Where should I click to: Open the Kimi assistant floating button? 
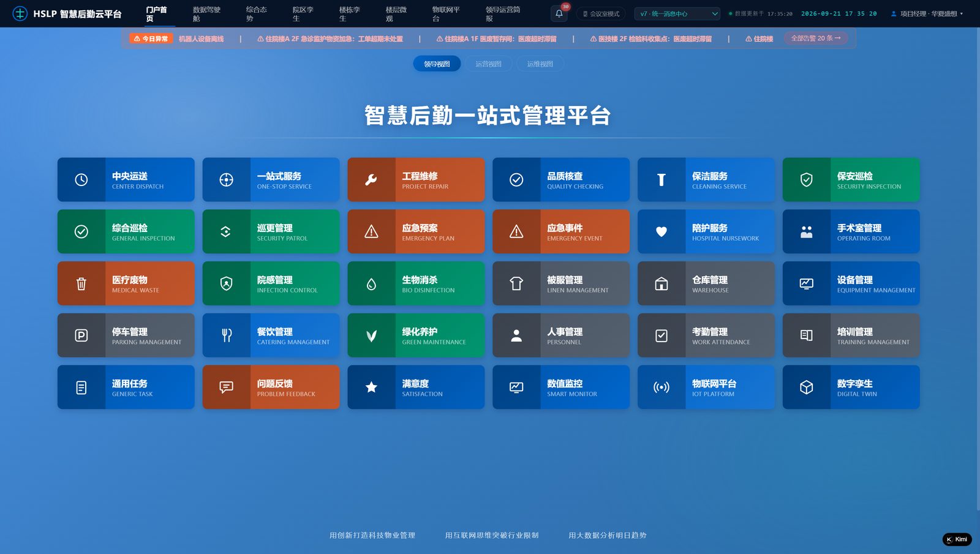tap(957, 539)
